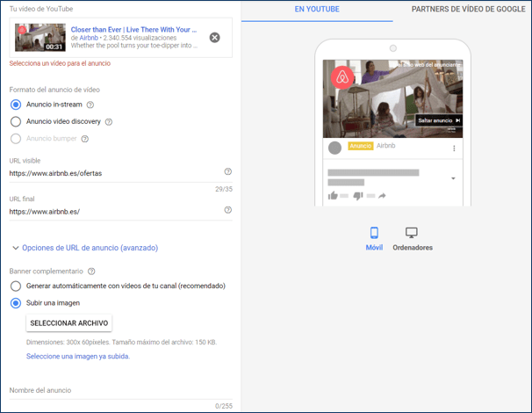Click SELECCIONAR ARCHIVO button
This screenshot has height=413, width=532.
pyautogui.click(x=69, y=323)
